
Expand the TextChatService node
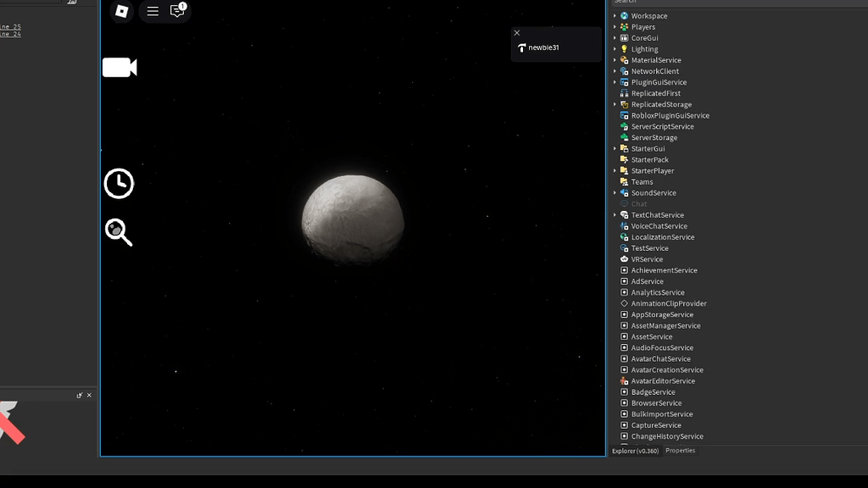[615, 215]
